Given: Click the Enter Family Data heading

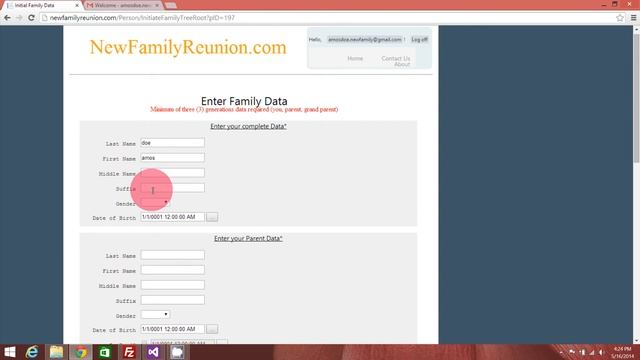Looking at the screenshot, I should (x=244, y=101).
